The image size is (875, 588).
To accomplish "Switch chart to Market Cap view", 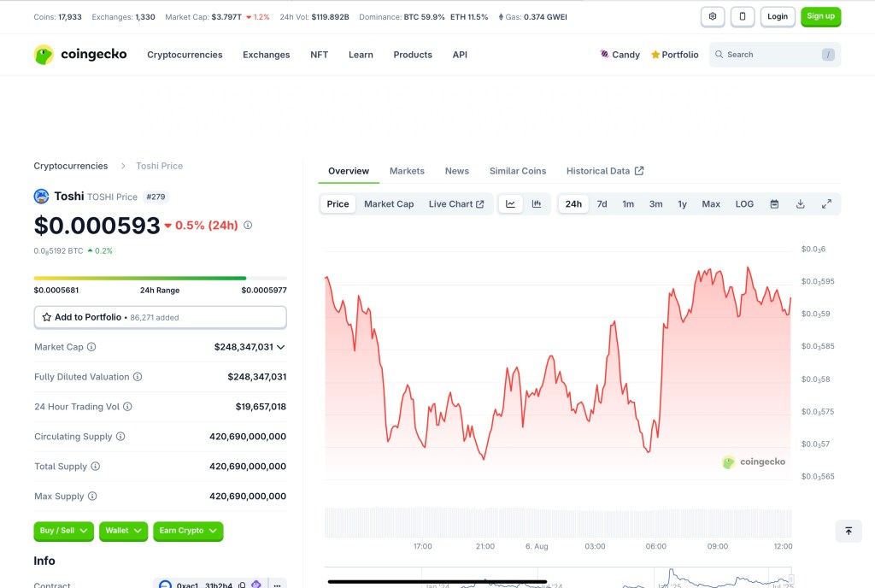I will point(389,204).
